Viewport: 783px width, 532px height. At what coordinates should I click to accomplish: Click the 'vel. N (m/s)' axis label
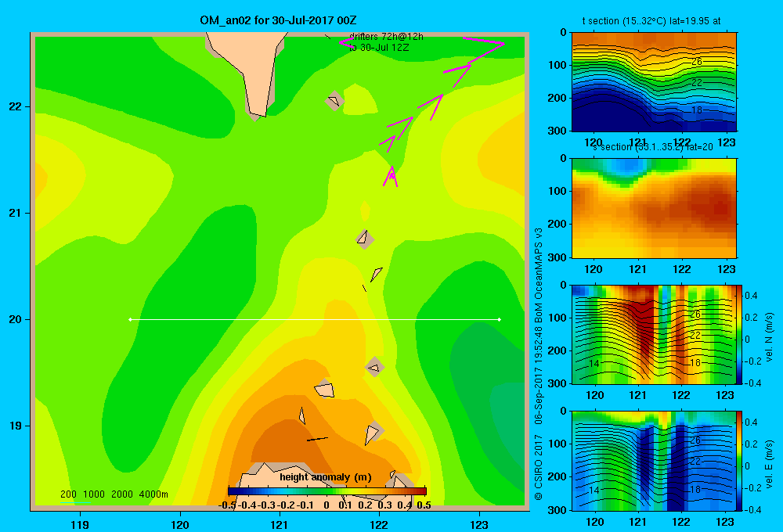tap(769, 337)
